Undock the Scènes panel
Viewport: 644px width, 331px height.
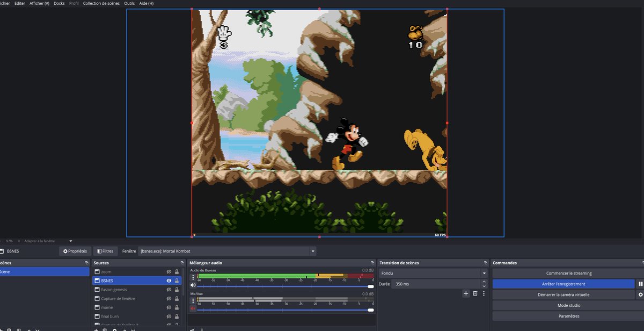point(87,263)
